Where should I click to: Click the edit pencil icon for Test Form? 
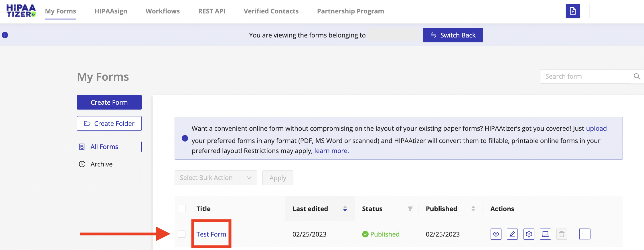[512, 234]
